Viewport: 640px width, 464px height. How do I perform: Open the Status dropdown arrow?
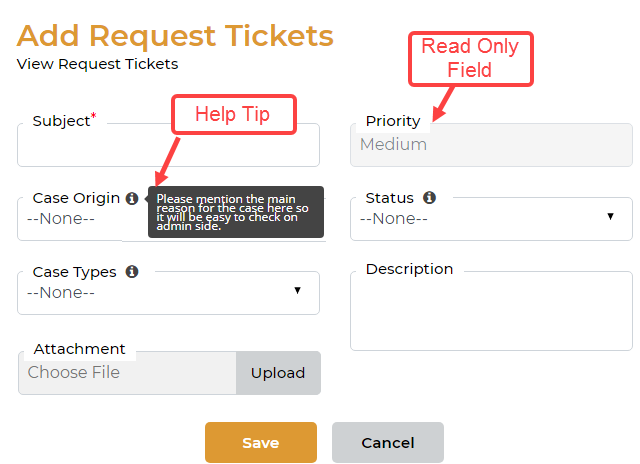pos(610,216)
